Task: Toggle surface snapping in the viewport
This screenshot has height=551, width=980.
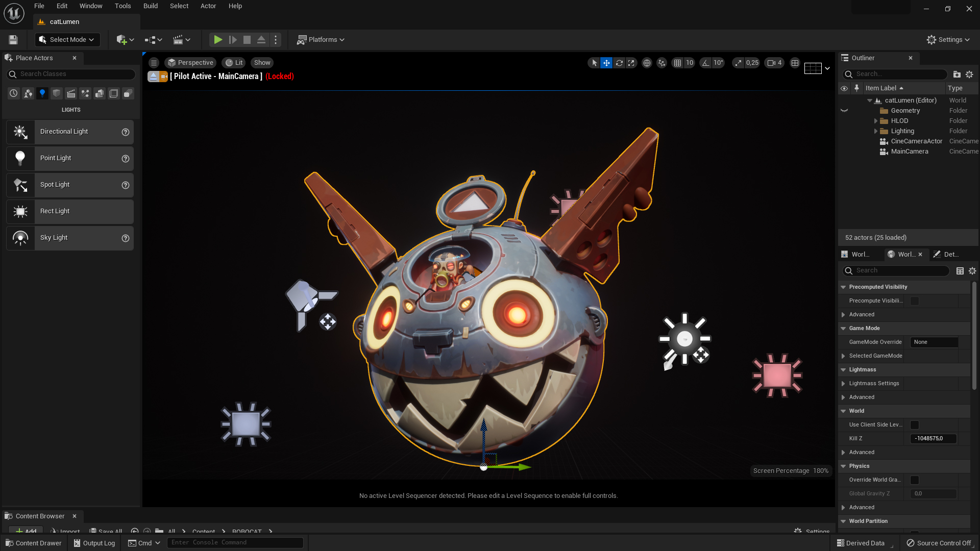Action: 661,63
